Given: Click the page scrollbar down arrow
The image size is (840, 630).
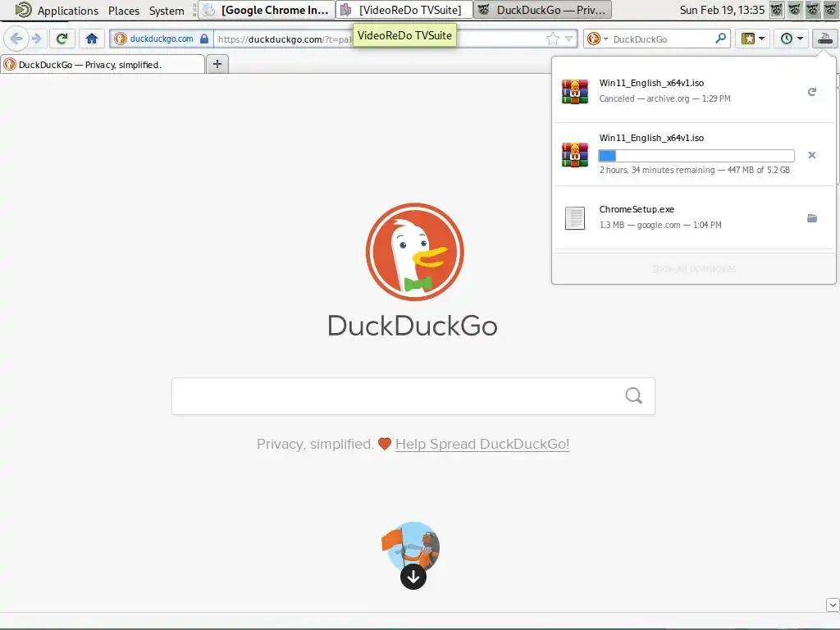Looking at the screenshot, I should pos(833,605).
